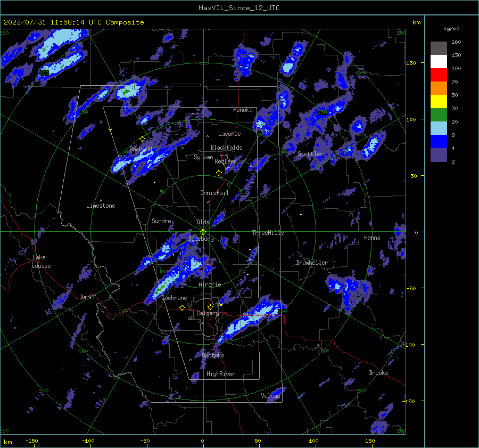The height and width of the screenshot is (448, 479).
Task: Click the ThreeHills town label
Action: click(x=268, y=233)
